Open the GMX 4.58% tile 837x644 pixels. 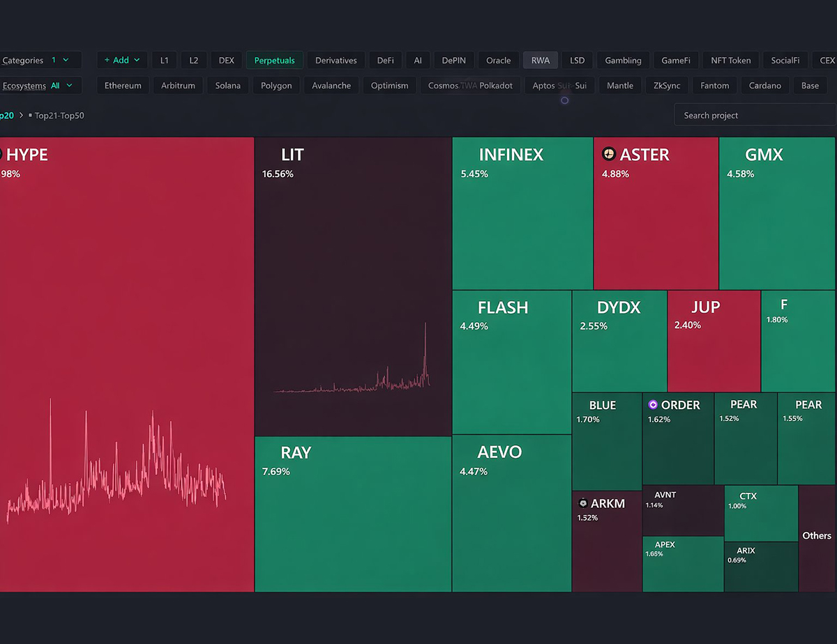point(777,213)
